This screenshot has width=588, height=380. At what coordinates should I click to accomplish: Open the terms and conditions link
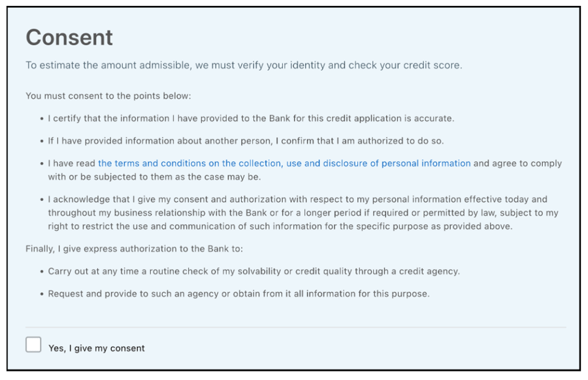point(284,164)
